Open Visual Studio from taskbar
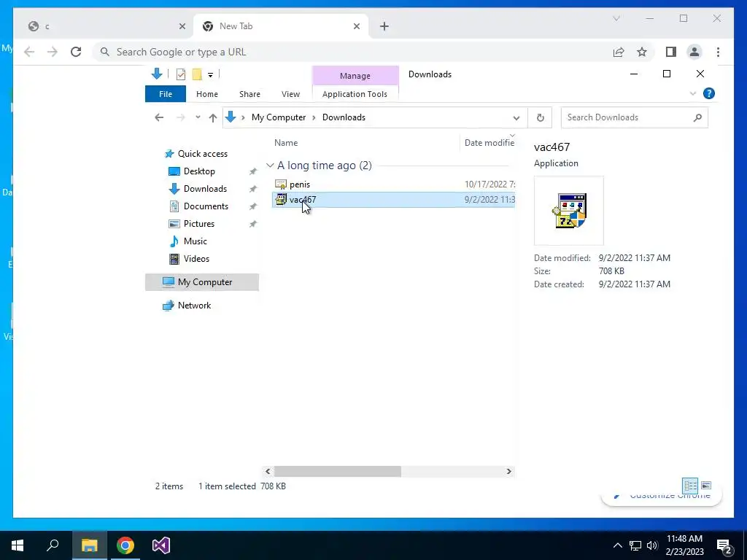 (161, 545)
